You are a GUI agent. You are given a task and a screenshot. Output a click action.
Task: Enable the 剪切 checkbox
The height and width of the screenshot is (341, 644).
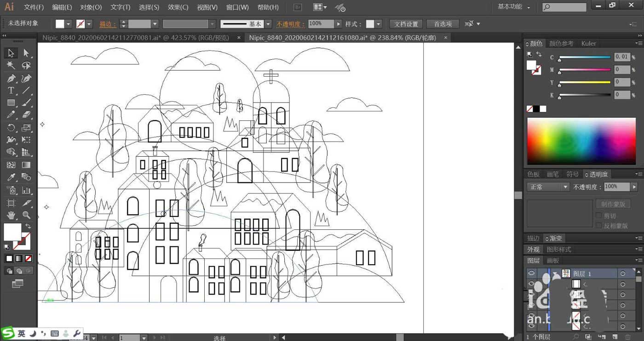(598, 216)
